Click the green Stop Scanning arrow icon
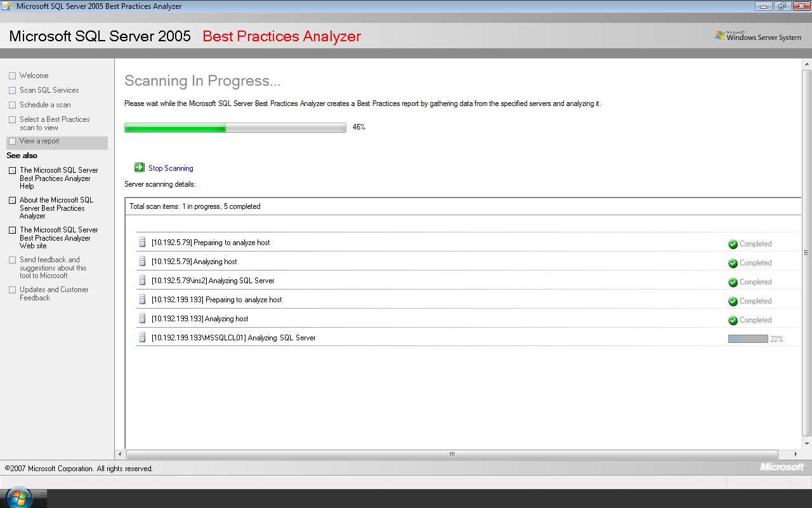812x508 pixels. (x=140, y=168)
